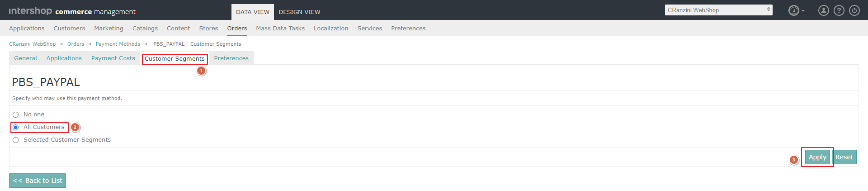Open the Catalogs main menu
The image size is (868, 191).
coord(145,28)
